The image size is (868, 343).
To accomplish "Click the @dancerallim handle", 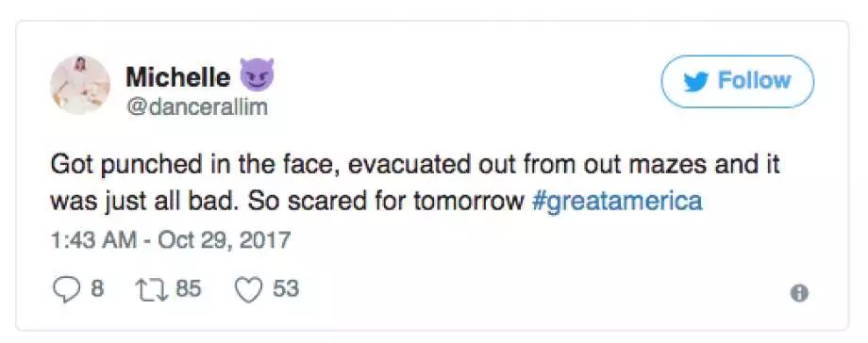I will [197, 107].
